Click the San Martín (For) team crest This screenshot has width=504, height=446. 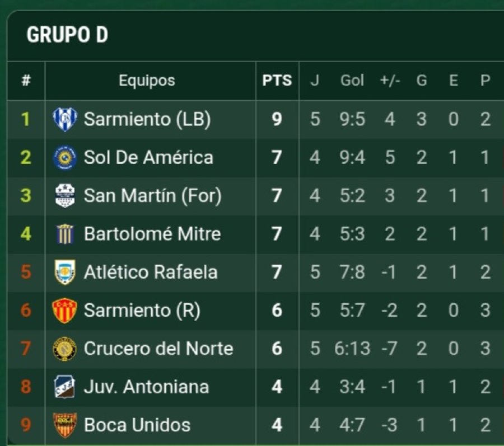coord(64,196)
